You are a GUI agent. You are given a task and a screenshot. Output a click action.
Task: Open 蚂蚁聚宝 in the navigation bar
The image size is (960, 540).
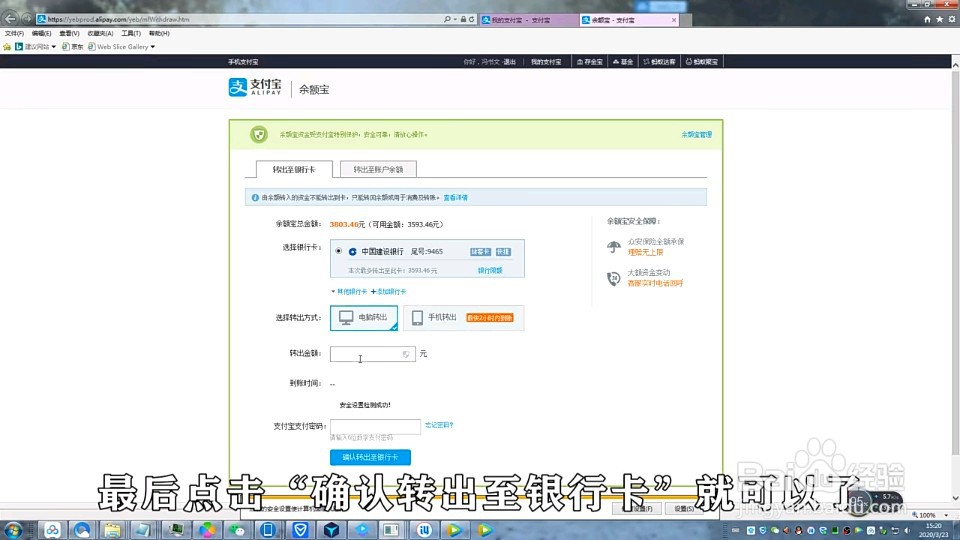[x=702, y=62]
